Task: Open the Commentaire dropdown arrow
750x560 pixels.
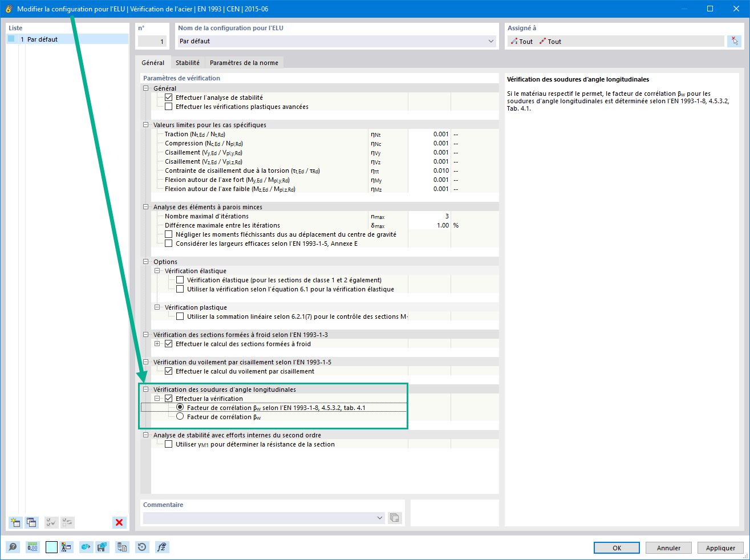Action: [x=380, y=518]
